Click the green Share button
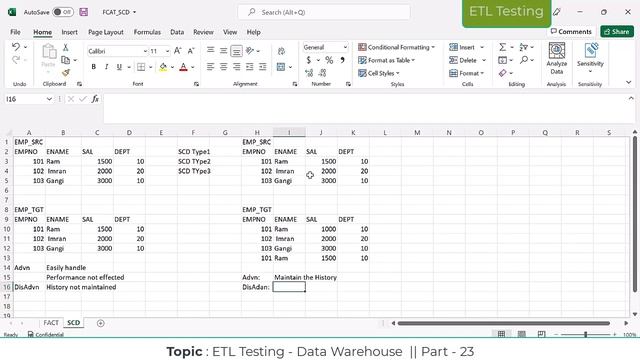 pos(617,31)
